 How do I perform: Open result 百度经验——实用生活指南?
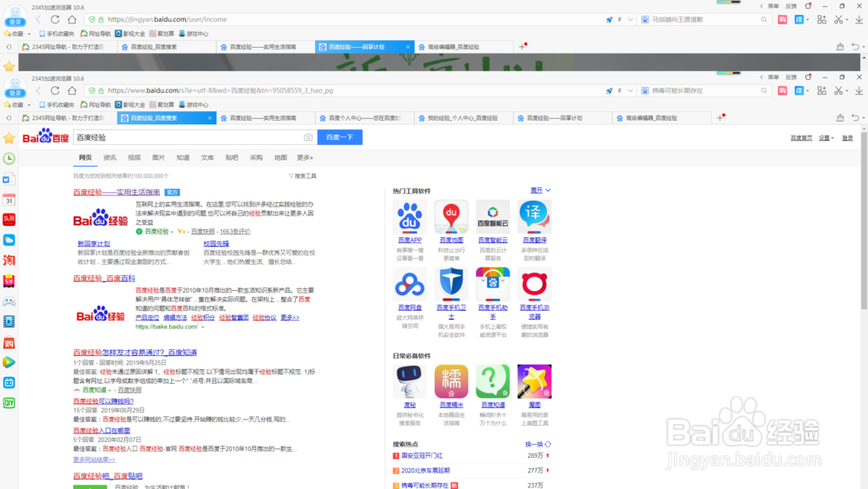[x=116, y=192]
